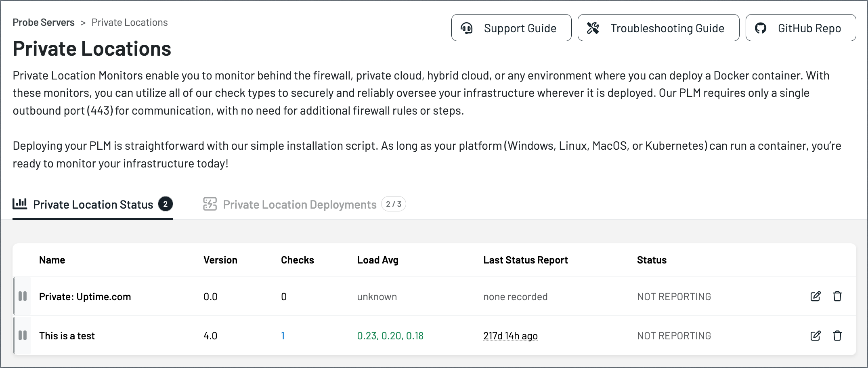This screenshot has height=368, width=868.
Task: Click the Load Avg column header
Action: [378, 260]
